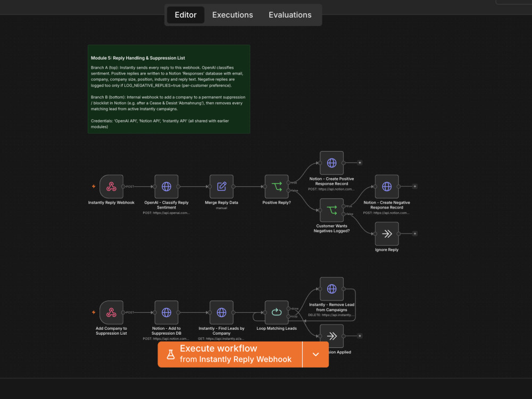Click the Positive Reply? true output connector
This screenshot has width=532, height=399.
tap(288, 182)
